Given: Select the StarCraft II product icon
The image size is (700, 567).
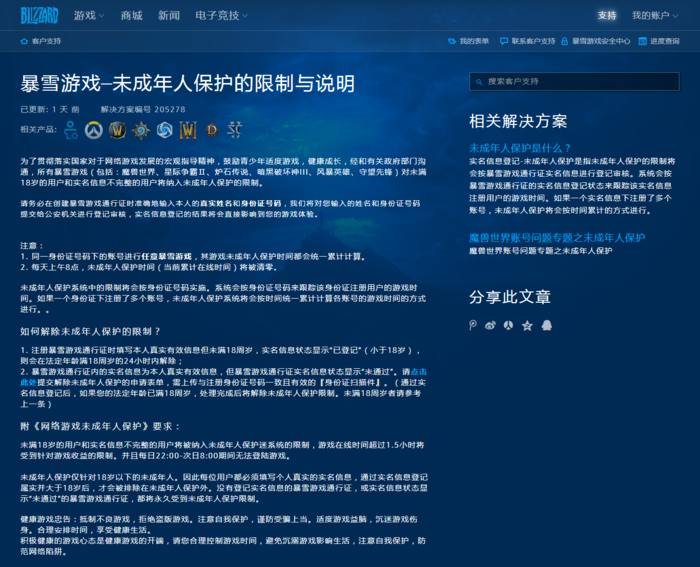Looking at the screenshot, I should pos(234,130).
